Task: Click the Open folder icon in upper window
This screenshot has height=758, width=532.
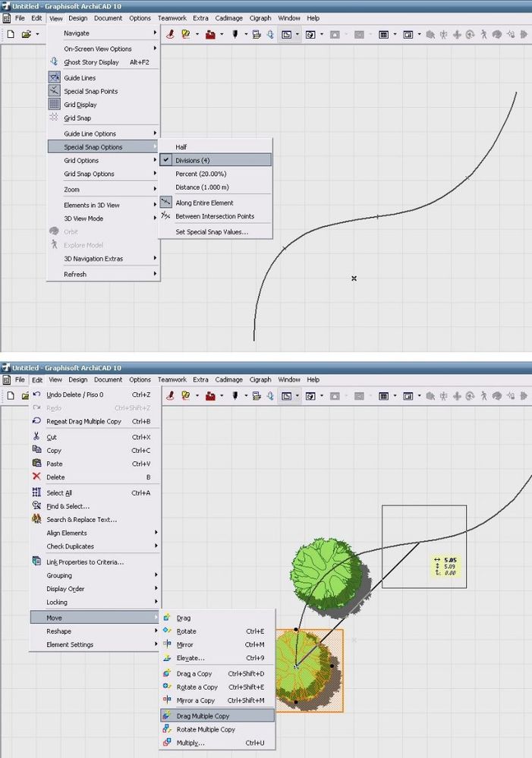Action: tap(26, 34)
